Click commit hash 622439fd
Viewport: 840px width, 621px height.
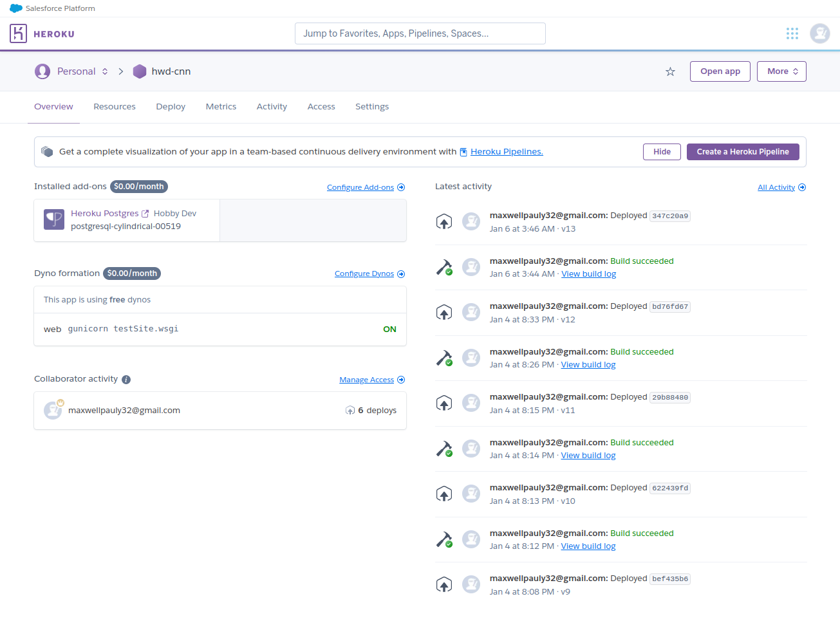(670, 488)
